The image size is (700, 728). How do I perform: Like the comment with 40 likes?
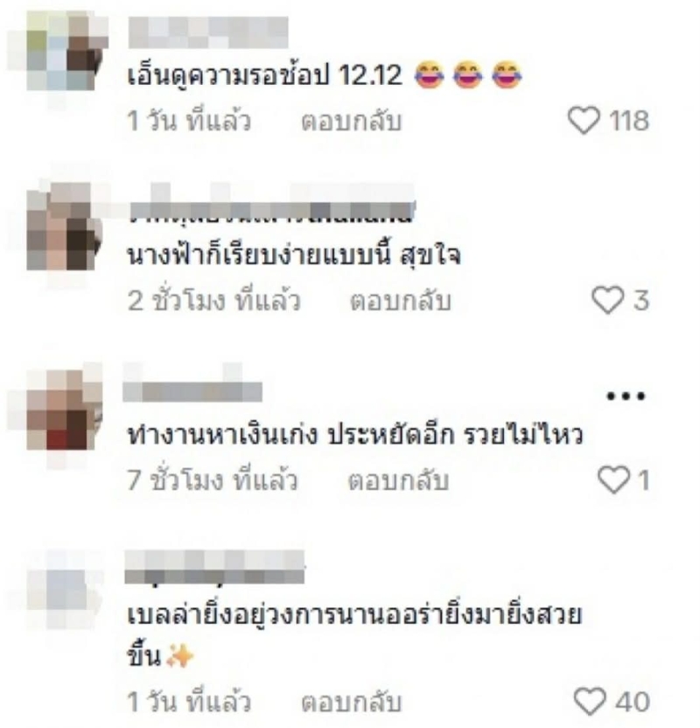click(x=590, y=702)
